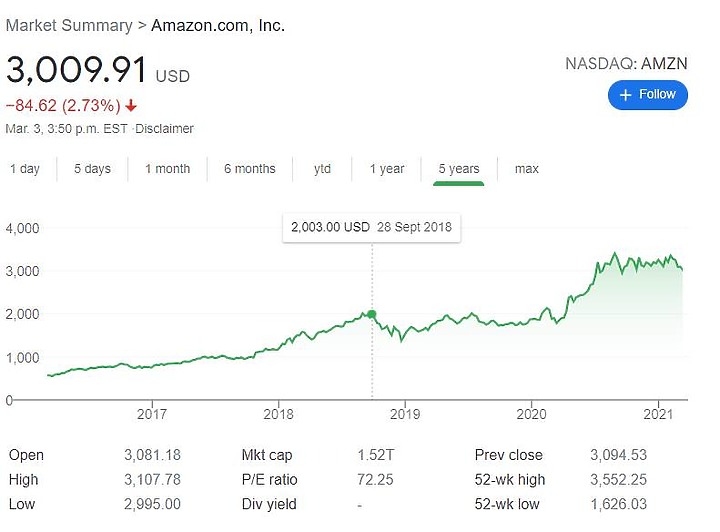This screenshot has width=720, height=532.
Task: Click the NASDAQ: AMZN ticker text
Action: 626,63
